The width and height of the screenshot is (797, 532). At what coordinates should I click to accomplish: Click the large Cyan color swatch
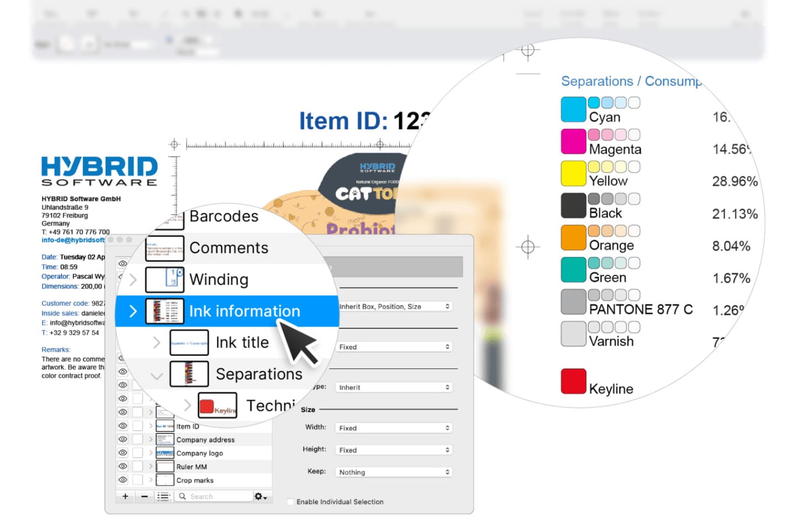pos(574,109)
